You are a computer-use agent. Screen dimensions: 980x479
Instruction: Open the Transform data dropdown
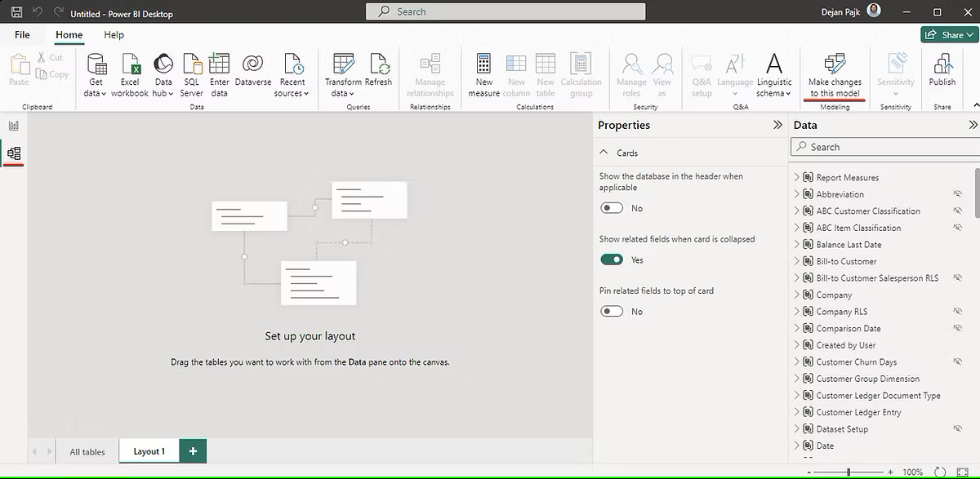tap(344, 93)
